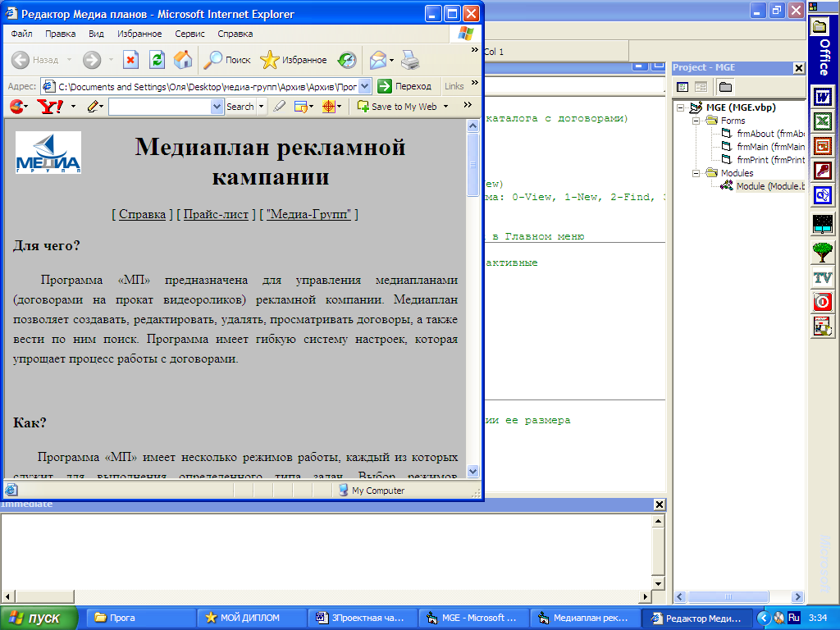This screenshot has height=630, width=840.
Task: Open the History clock icon
Action: pyautogui.click(x=347, y=59)
